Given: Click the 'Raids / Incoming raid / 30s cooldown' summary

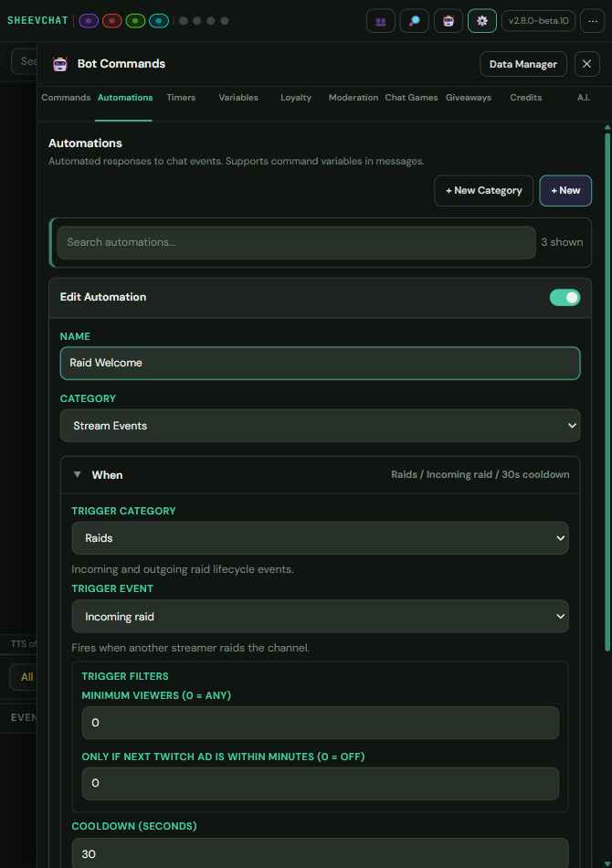Looking at the screenshot, I should tap(480, 474).
